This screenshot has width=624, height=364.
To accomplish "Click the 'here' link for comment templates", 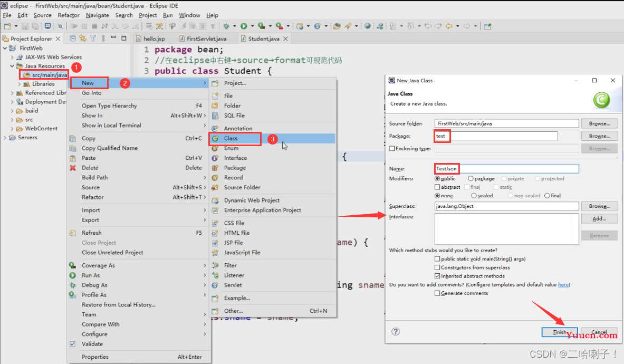I will click(x=563, y=285).
